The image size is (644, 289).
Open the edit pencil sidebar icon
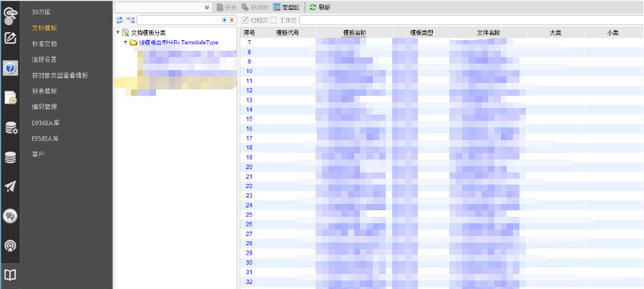(x=10, y=38)
